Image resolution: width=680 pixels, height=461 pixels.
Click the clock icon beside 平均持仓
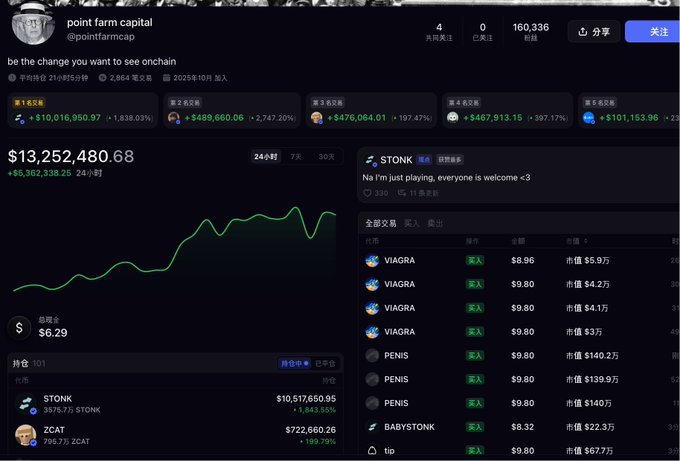tap(12, 78)
